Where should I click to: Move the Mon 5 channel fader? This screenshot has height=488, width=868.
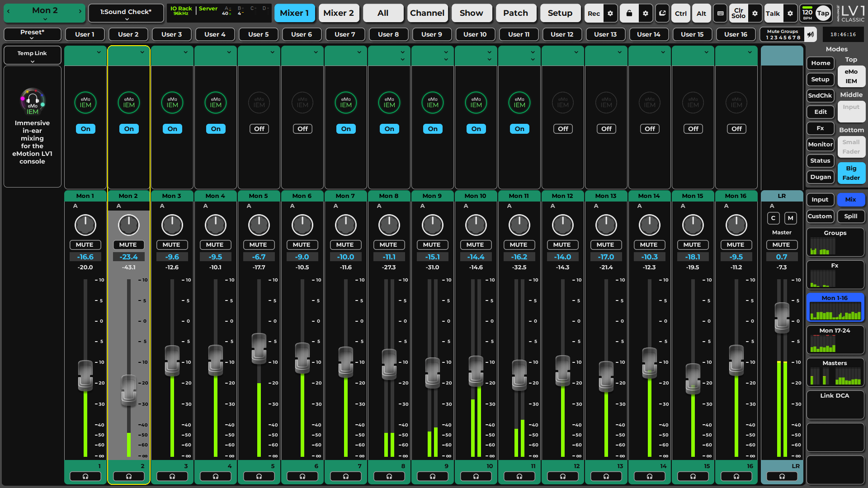[259, 349]
